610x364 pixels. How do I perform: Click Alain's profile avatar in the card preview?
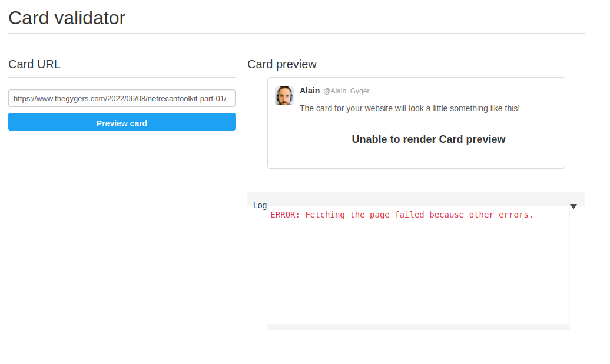[284, 96]
